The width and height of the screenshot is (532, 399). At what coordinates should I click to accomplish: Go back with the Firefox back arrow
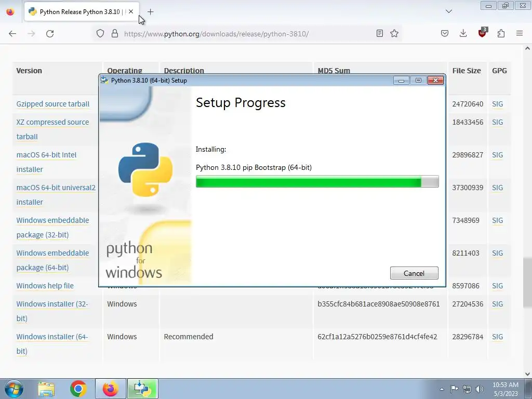click(12, 34)
